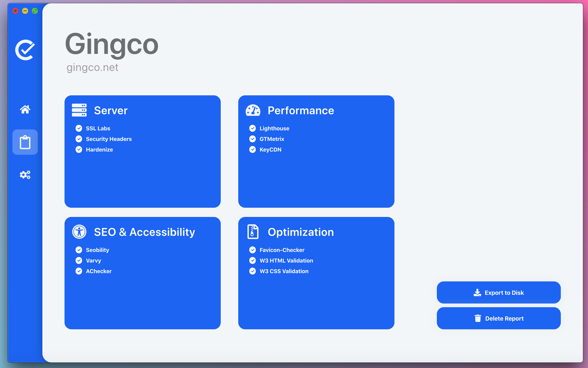Toggle the SSL Labs checkmark
Viewport: 588px width, 368px height.
point(79,128)
